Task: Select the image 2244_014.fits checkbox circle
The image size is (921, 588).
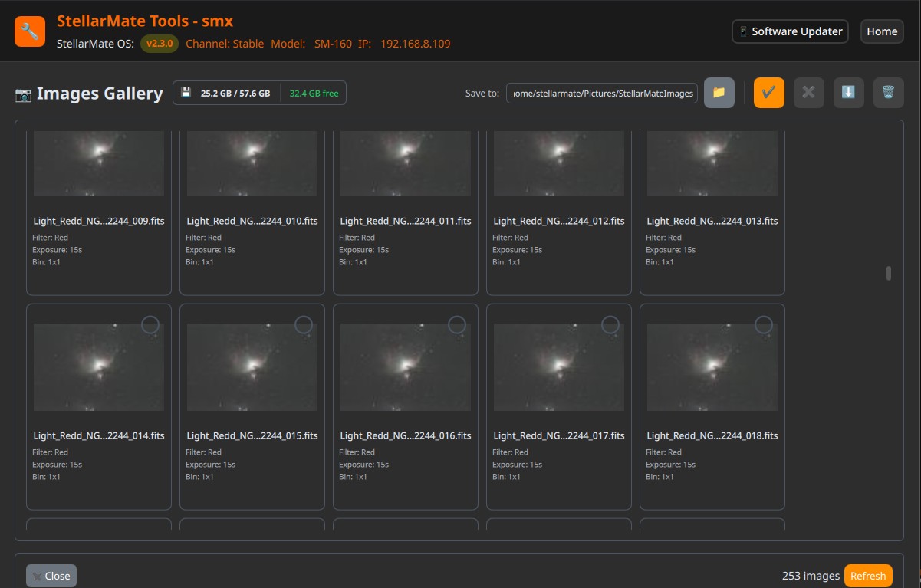Action: pos(150,325)
